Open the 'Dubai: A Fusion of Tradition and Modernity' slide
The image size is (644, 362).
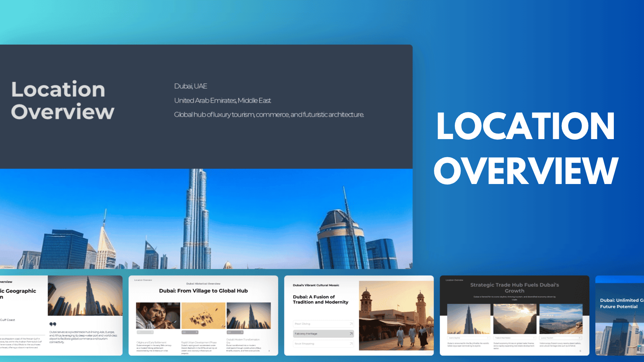[359, 315]
